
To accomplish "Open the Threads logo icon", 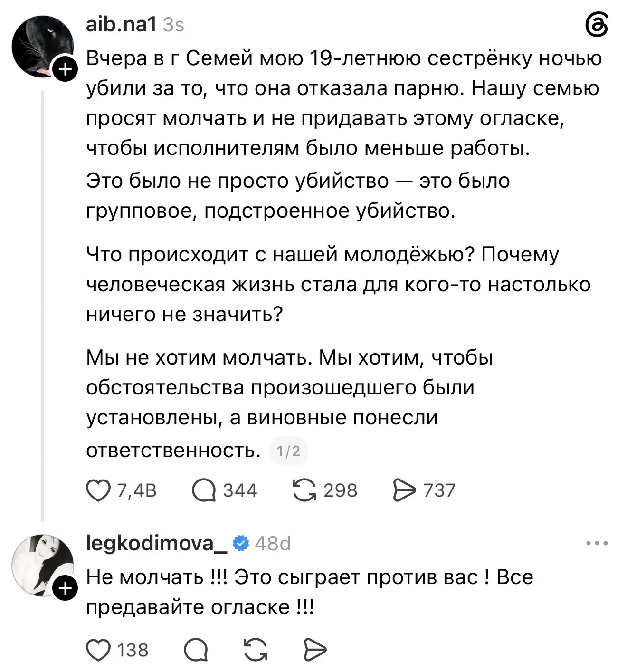I will pyautogui.click(x=597, y=26).
